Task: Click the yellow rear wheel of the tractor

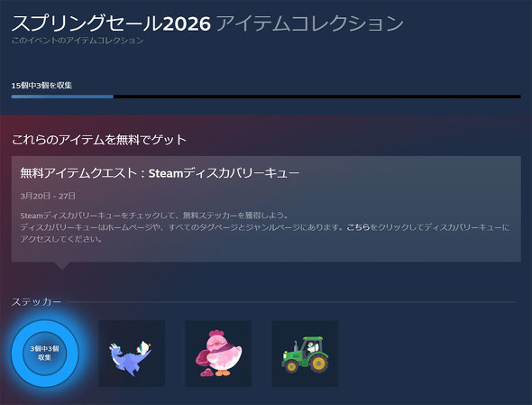Action: pyautogui.click(x=318, y=364)
